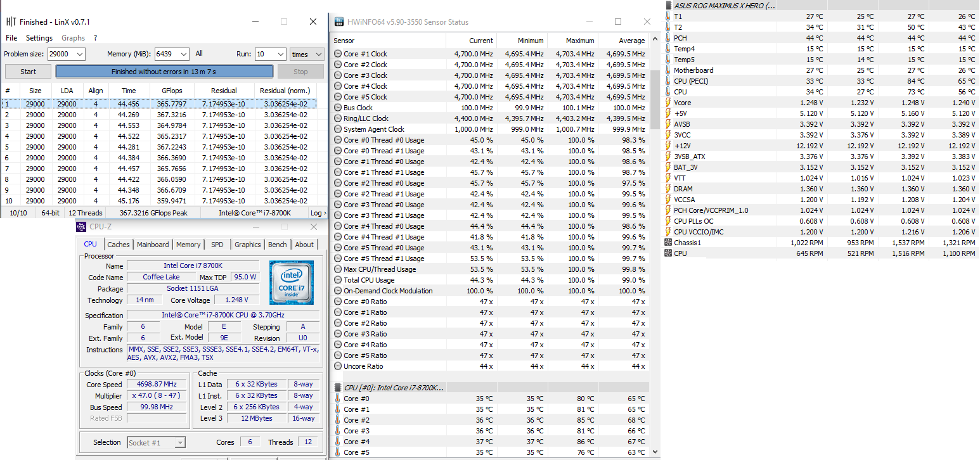The image size is (980, 460).
Task: Click the thermometer icon beside Core #4 temperature
Action: [x=338, y=442]
